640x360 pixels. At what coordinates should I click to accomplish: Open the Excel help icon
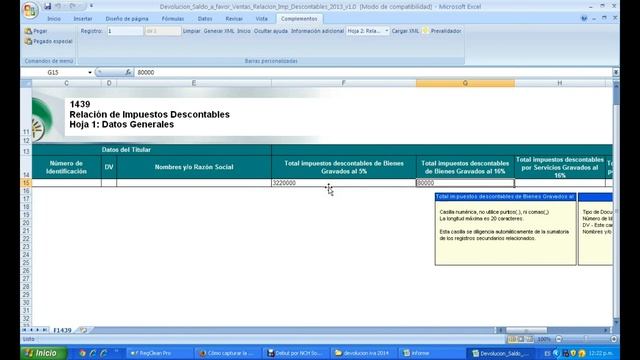tap(584, 18)
